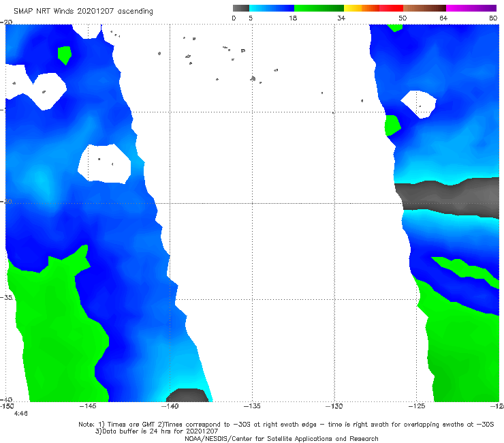Click the latitude label '-40'

coord(6,399)
